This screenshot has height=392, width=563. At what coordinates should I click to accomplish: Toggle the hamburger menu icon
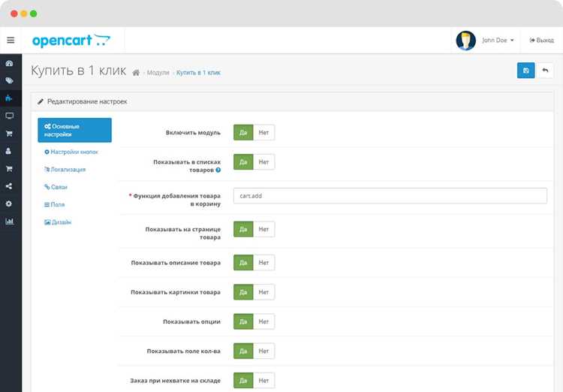(11, 41)
